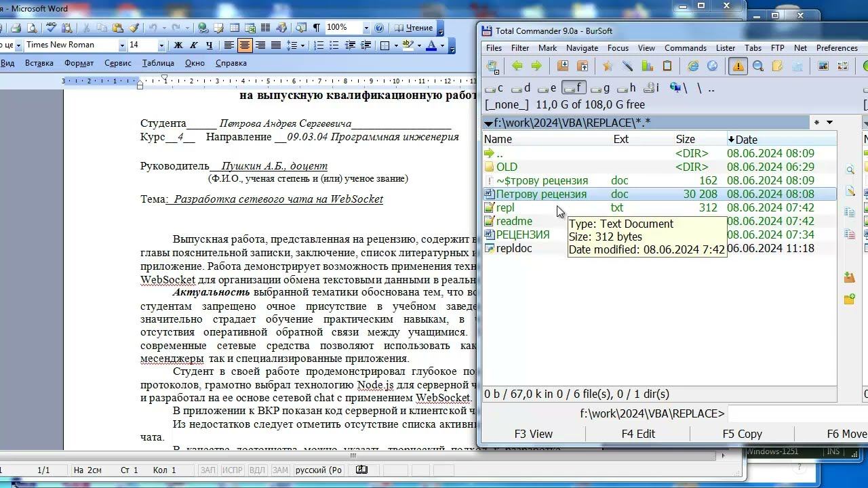Click the Cut scissors icon in Word
This screenshot has height=488, width=868.
[86, 28]
